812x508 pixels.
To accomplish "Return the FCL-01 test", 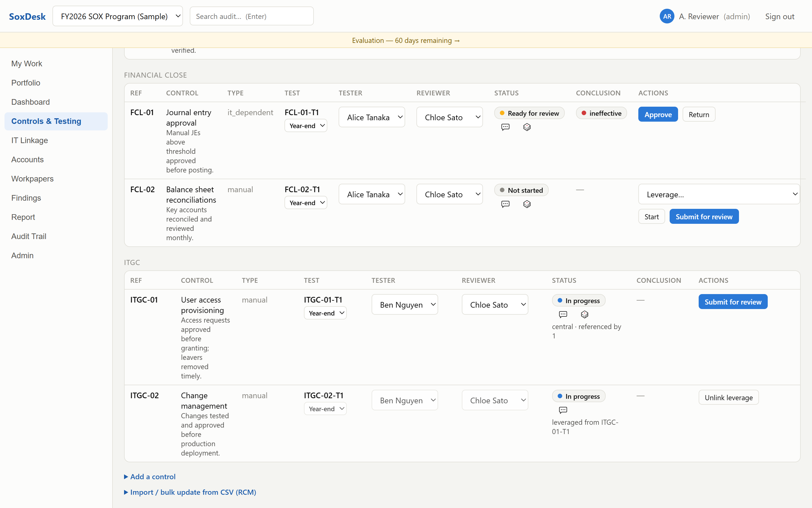I will [699, 114].
